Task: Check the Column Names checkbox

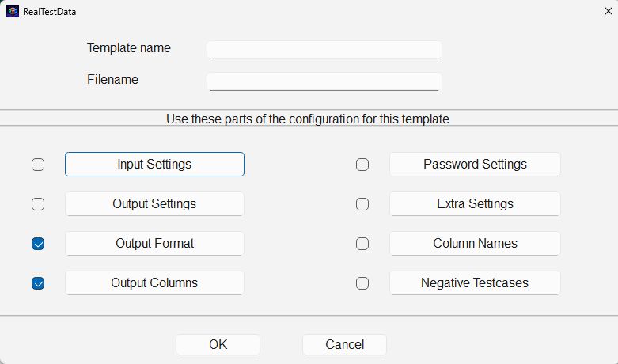Action: point(362,244)
